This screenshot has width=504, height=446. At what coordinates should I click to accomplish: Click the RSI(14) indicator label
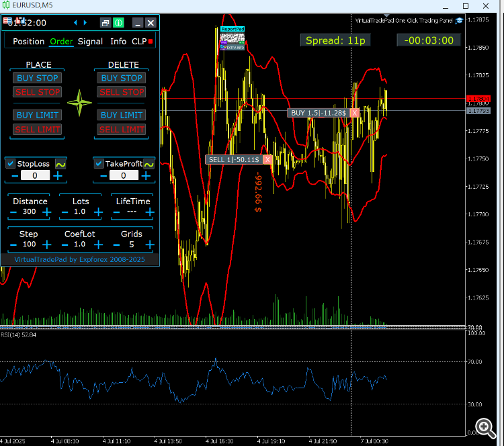coord(18,334)
